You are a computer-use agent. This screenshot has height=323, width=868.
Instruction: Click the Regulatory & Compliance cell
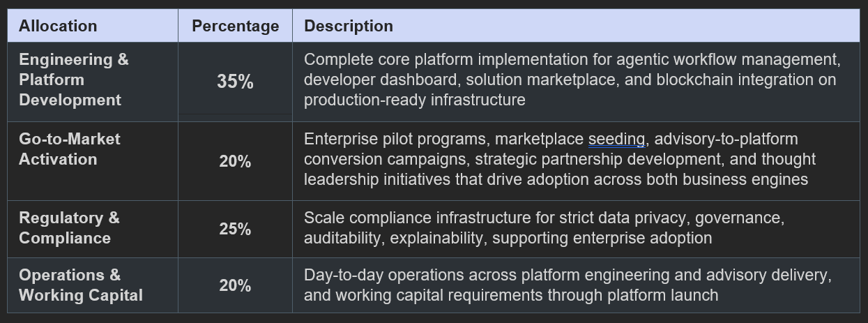click(x=93, y=229)
